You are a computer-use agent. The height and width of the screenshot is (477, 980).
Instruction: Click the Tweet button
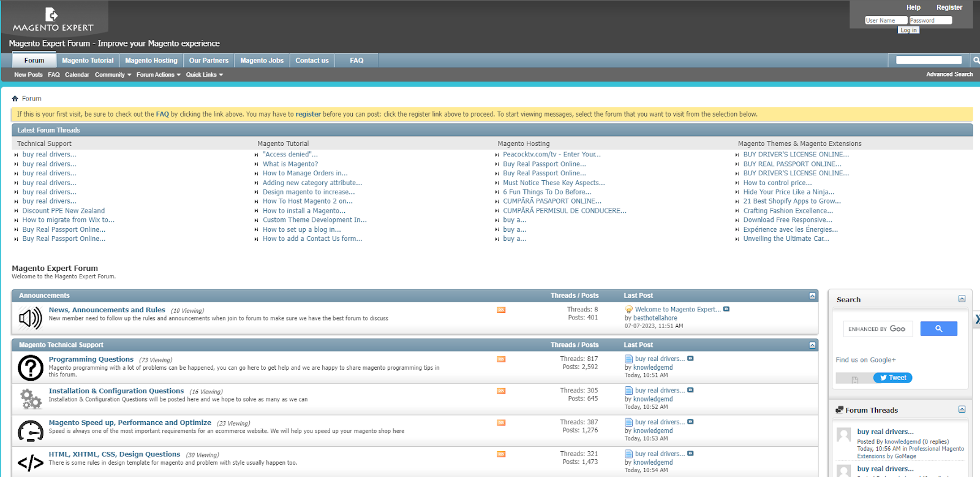tap(893, 378)
